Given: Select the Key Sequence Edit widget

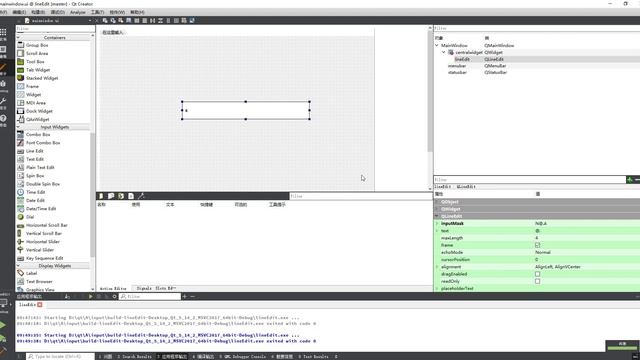Looking at the screenshot, I should point(40,258).
